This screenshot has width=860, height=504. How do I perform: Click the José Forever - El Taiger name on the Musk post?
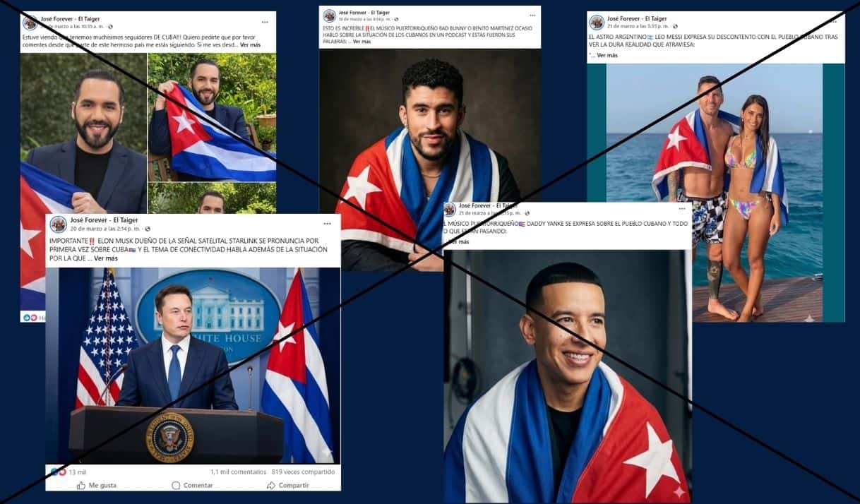[104, 220]
